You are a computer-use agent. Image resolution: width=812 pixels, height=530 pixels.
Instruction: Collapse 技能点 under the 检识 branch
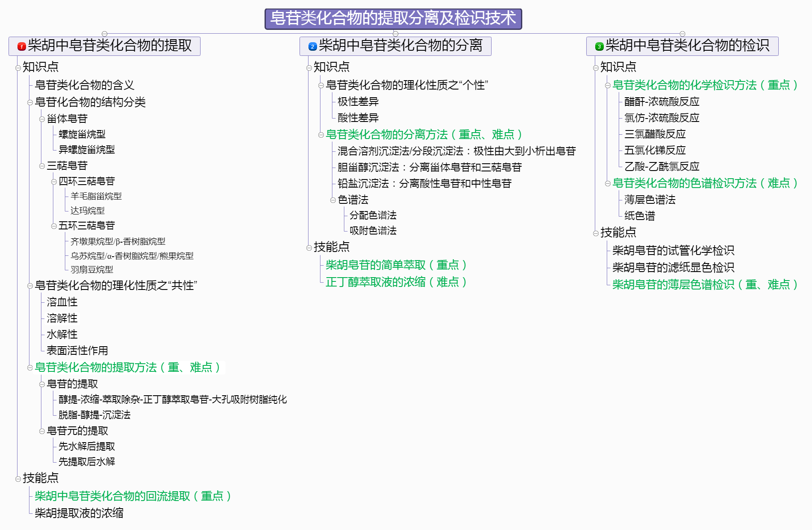596,233
